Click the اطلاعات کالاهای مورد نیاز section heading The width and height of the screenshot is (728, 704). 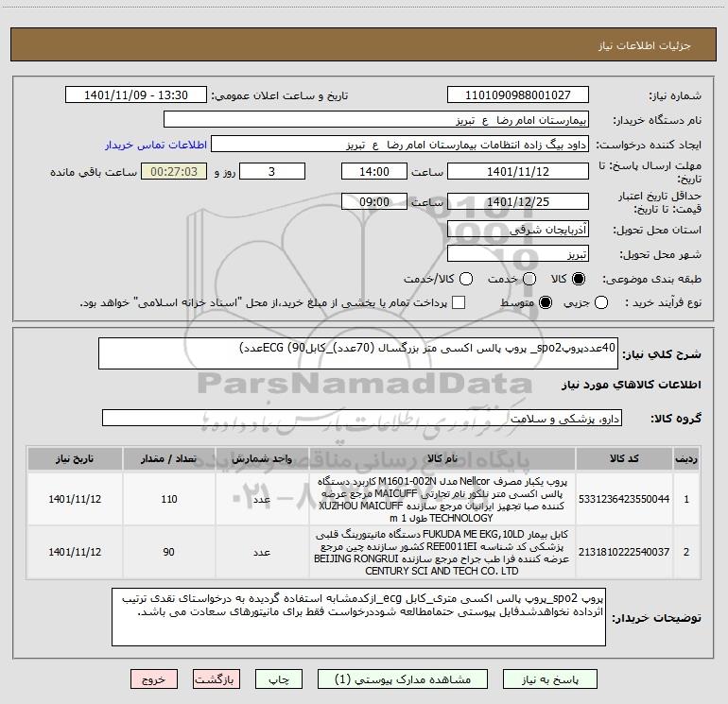coord(632,385)
